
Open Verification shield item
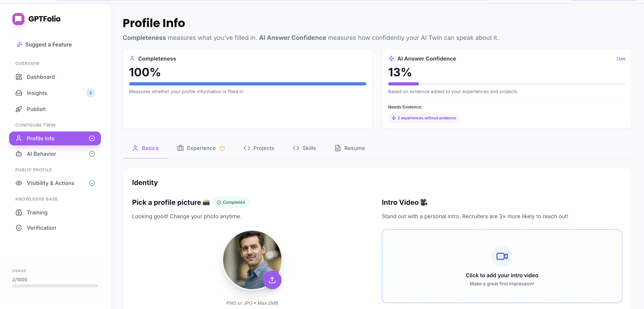(x=41, y=228)
